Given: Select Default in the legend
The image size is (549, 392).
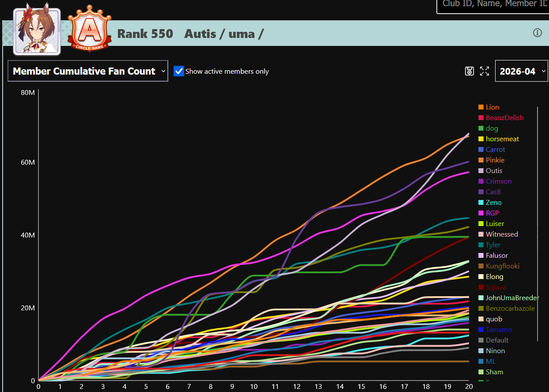Looking at the screenshot, I should tap(493, 340).
